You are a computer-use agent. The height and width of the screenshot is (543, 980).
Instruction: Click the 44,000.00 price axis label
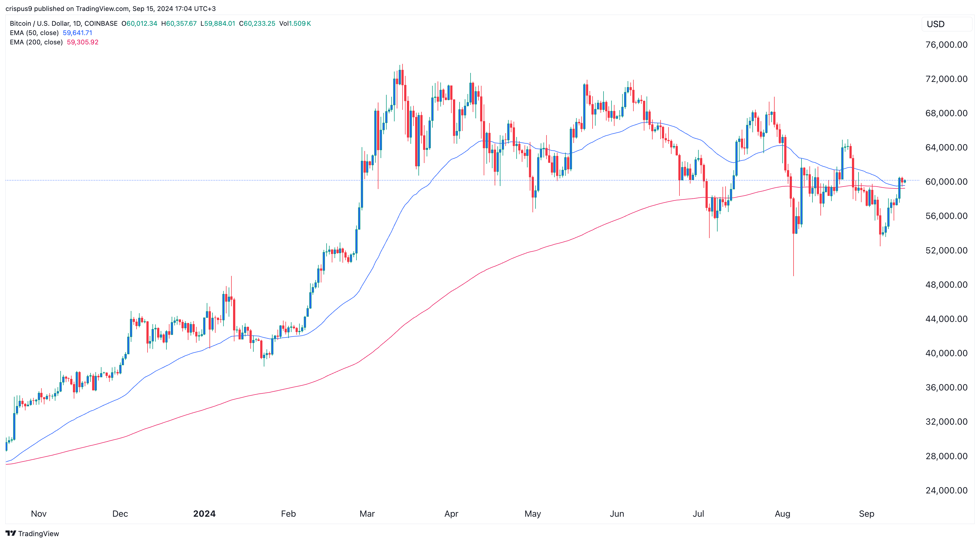pos(946,319)
